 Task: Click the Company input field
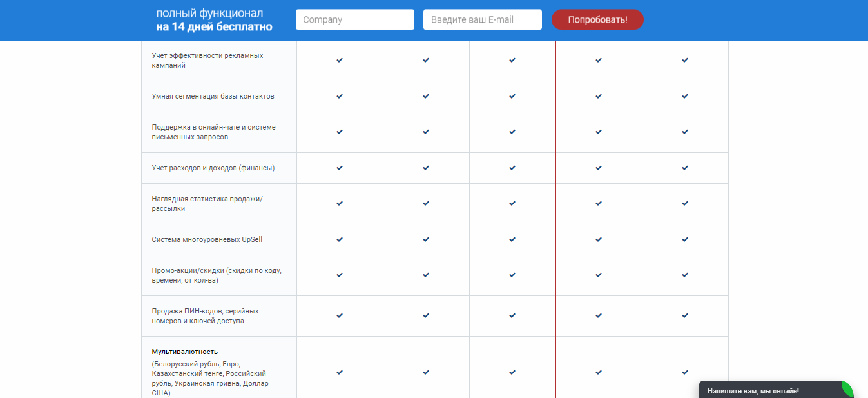[x=354, y=20]
